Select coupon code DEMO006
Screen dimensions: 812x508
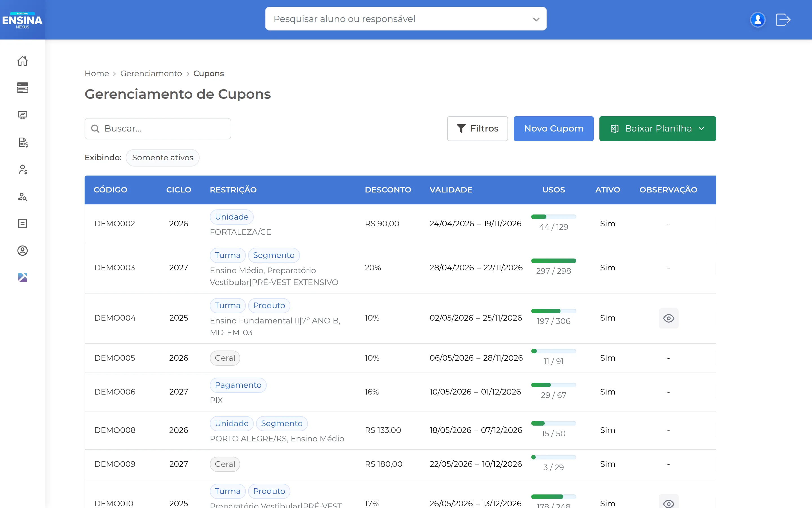(115, 392)
